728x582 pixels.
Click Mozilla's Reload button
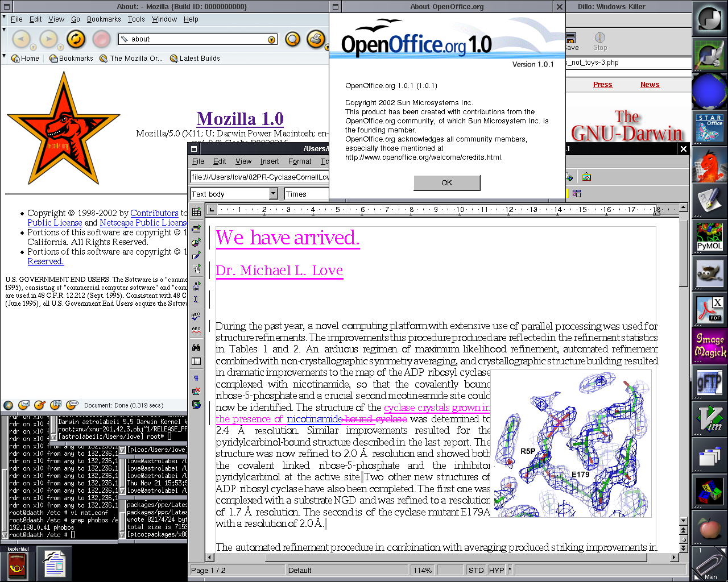coord(76,39)
